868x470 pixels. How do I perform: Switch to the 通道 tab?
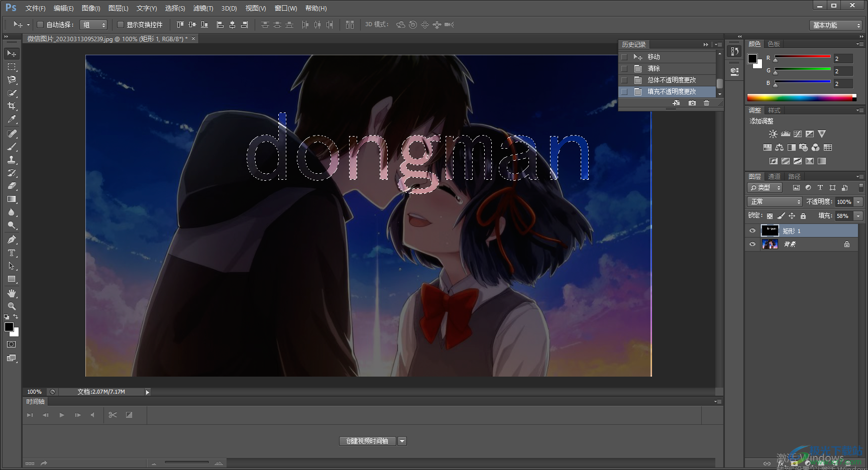pos(775,177)
